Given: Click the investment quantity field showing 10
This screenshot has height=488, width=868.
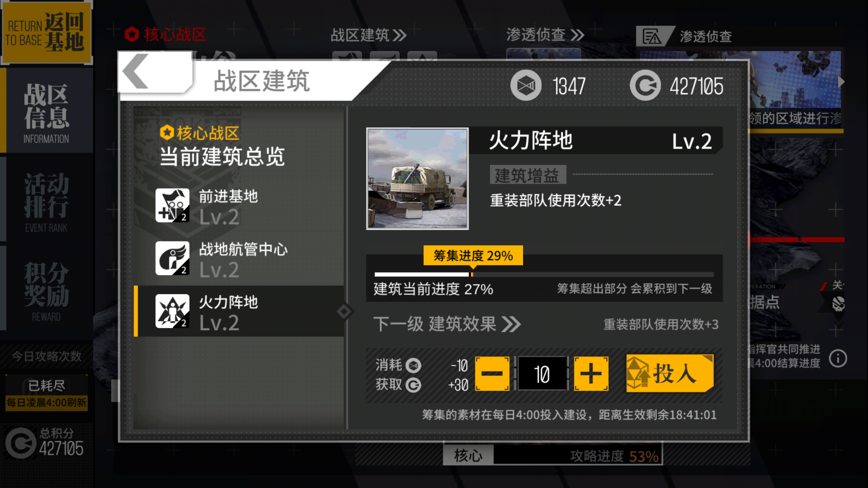Looking at the screenshot, I should coord(542,373).
